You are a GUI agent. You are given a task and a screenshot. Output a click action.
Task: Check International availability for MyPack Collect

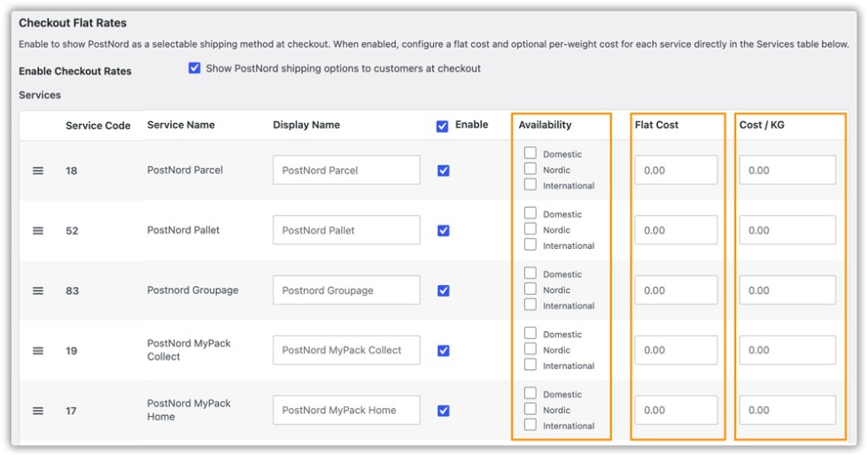click(x=531, y=364)
